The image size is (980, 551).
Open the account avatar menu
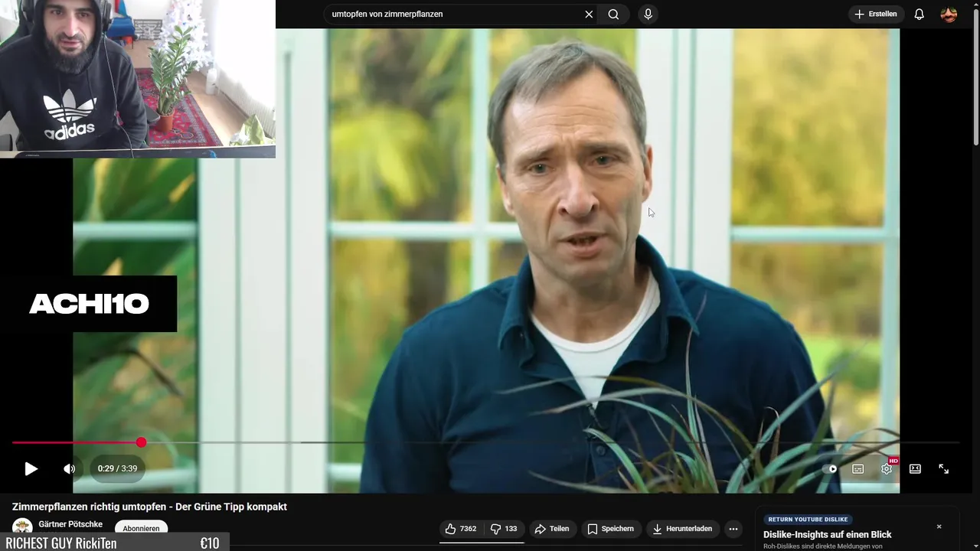click(949, 14)
